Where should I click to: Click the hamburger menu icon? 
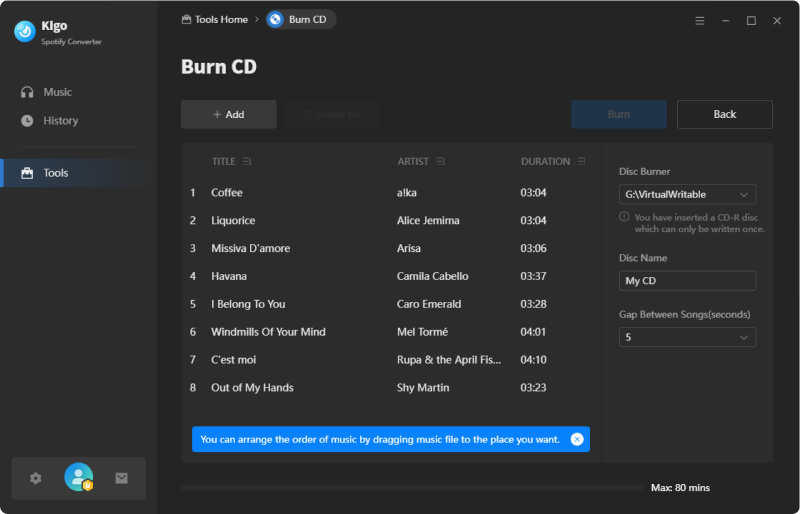700,20
